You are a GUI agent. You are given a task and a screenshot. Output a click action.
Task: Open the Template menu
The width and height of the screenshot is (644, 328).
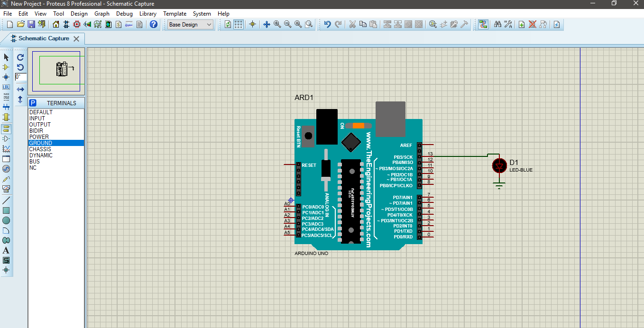point(175,14)
